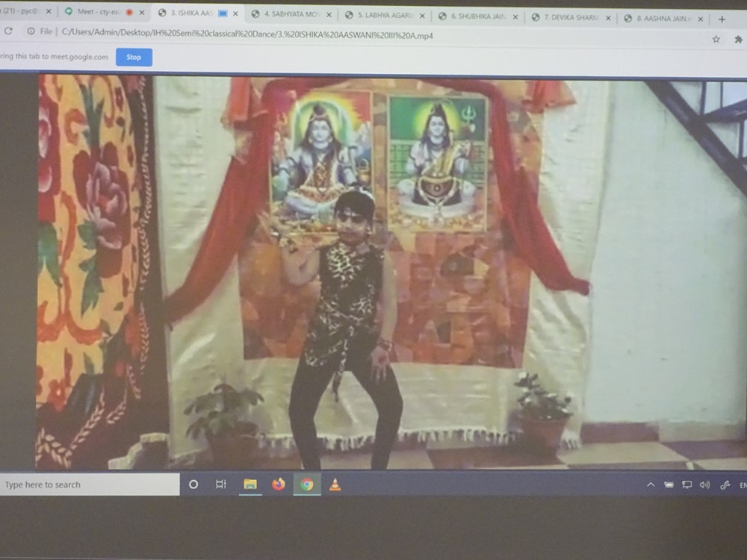Close the 6. SHUBHIKA JAIN tab
747x560 pixels.
(x=515, y=16)
